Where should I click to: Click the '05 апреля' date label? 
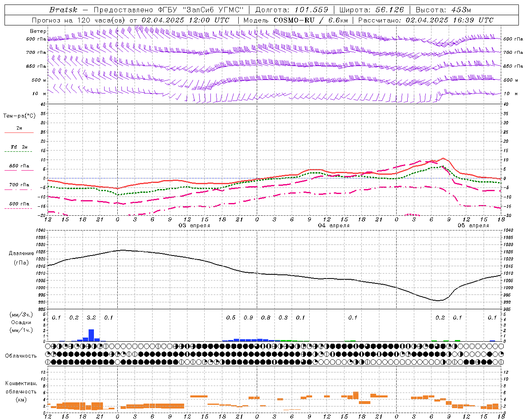pos(473,226)
